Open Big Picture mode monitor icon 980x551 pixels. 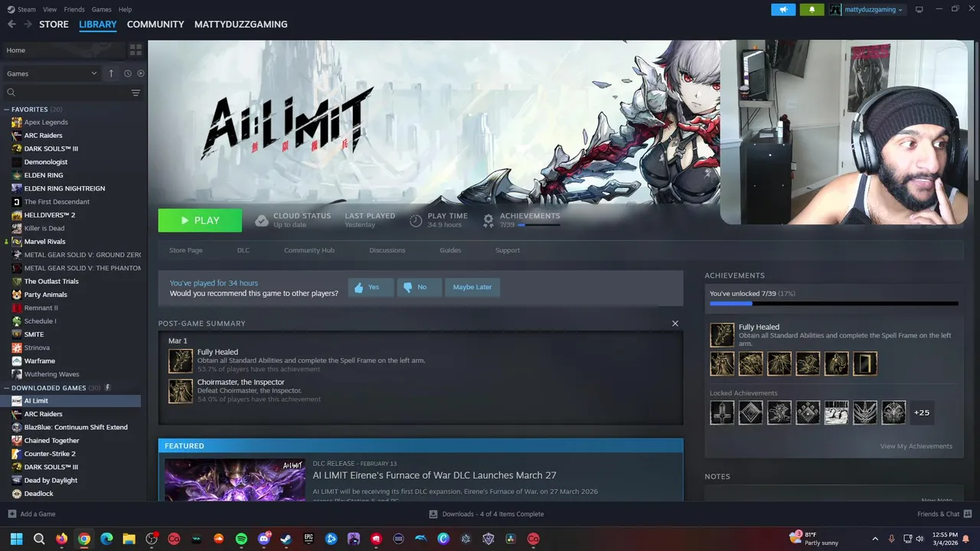(x=920, y=9)
